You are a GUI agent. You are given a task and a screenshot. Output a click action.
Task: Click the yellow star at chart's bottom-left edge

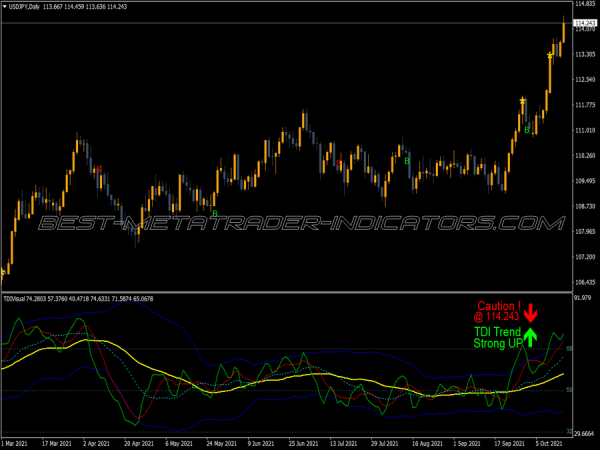(x=3, y=271)
